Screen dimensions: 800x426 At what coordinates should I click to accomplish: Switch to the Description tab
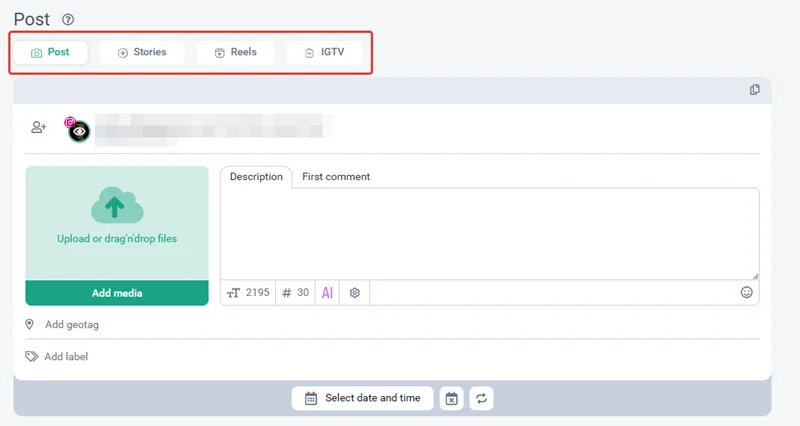(x=256, y=177)
